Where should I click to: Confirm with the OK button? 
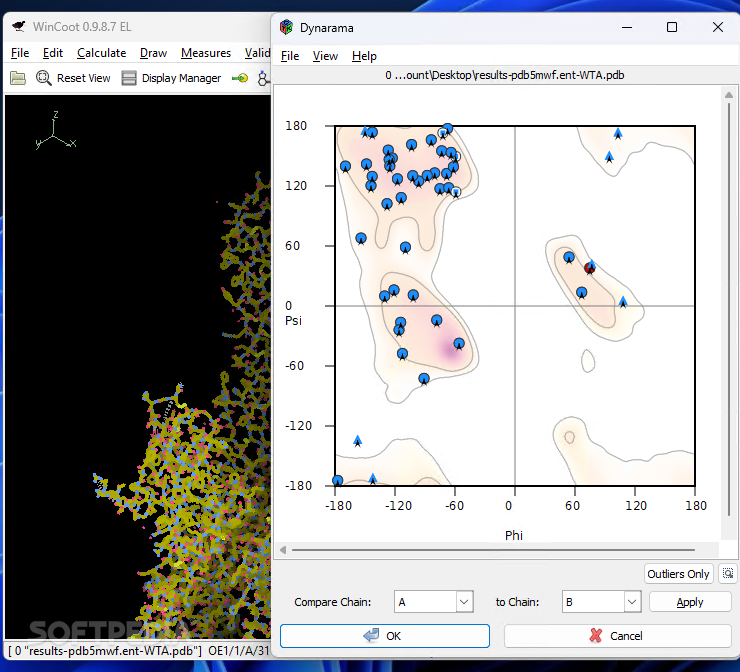coord(385,636)
